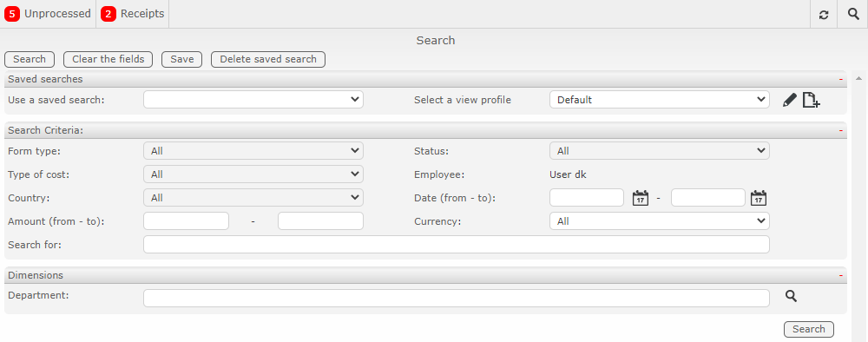Open the Status dropdown

point(660,150)
